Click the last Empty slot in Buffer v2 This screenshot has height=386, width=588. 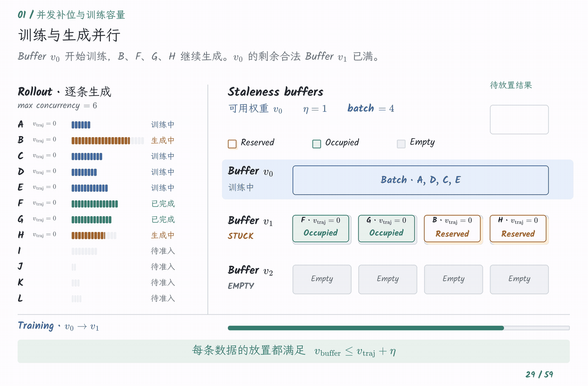point(519,279)
